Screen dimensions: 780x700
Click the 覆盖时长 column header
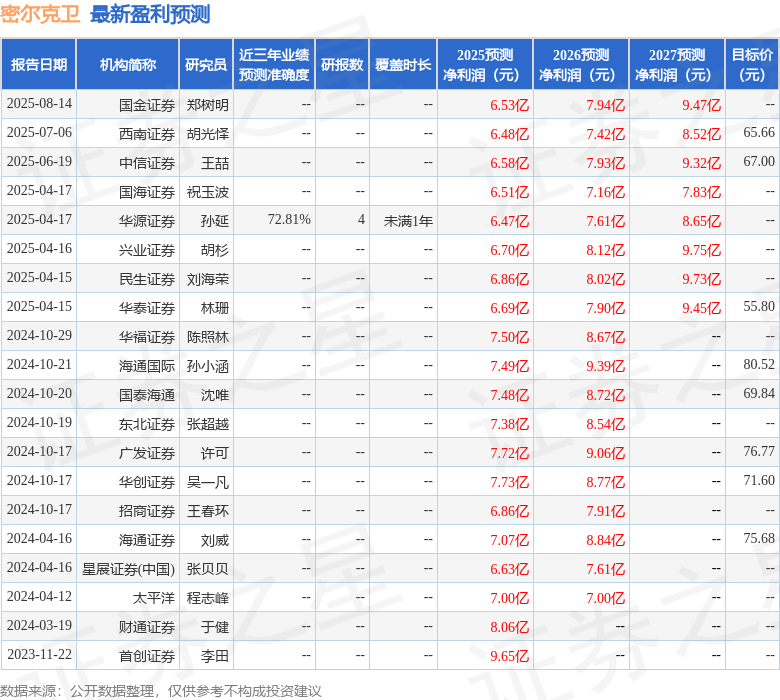403,65
